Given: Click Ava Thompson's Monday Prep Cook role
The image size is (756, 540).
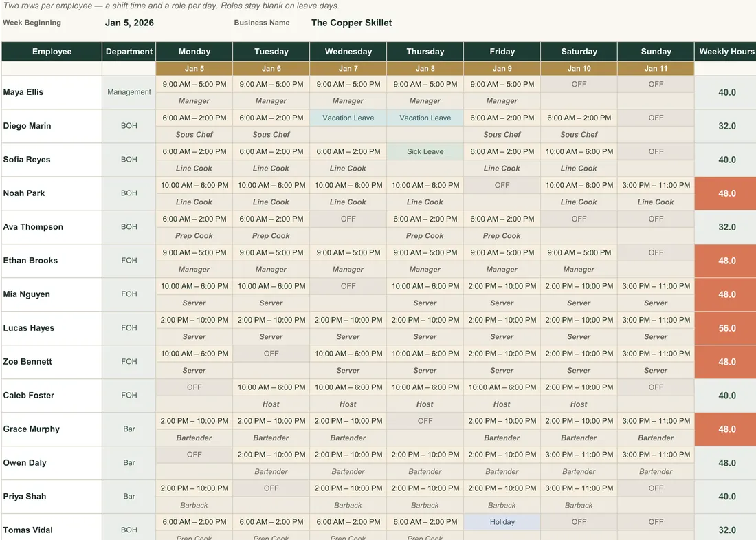Looking at the screenshot, I should (194, 236).
